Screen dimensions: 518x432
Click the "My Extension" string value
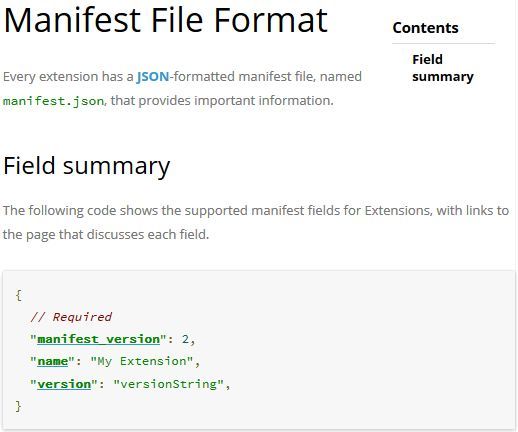(x=142, y=361)
